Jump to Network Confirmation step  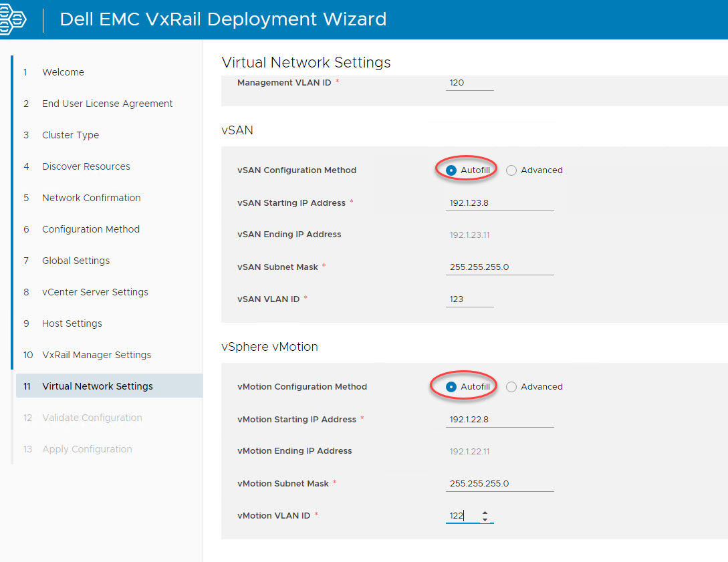(x=91, y=198)
